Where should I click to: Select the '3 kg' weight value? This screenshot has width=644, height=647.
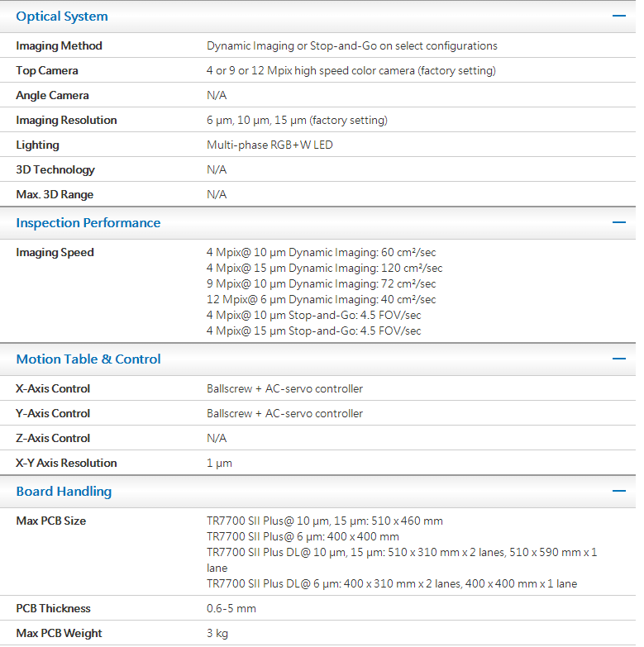coord(217,633)
